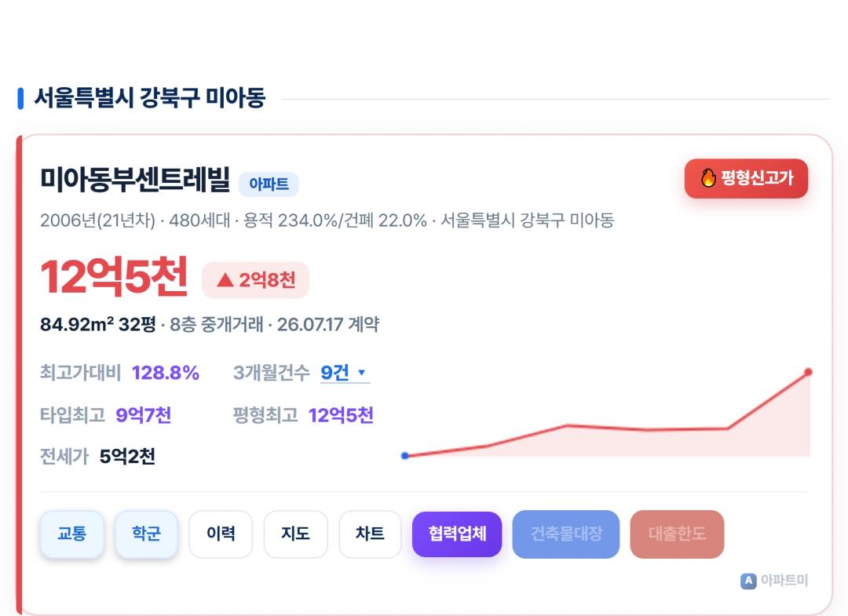Show the 차트 view
848x616 pixels.
[x=370, y=534]
